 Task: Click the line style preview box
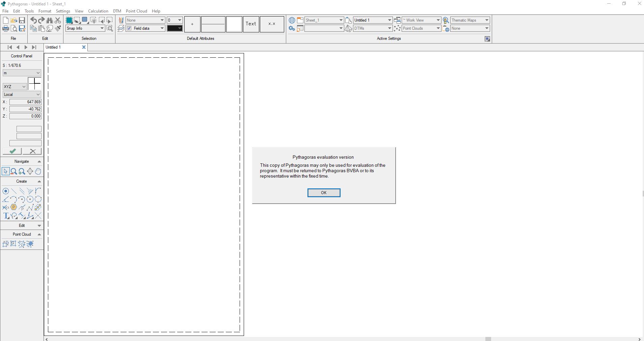(x=213, y=24)
